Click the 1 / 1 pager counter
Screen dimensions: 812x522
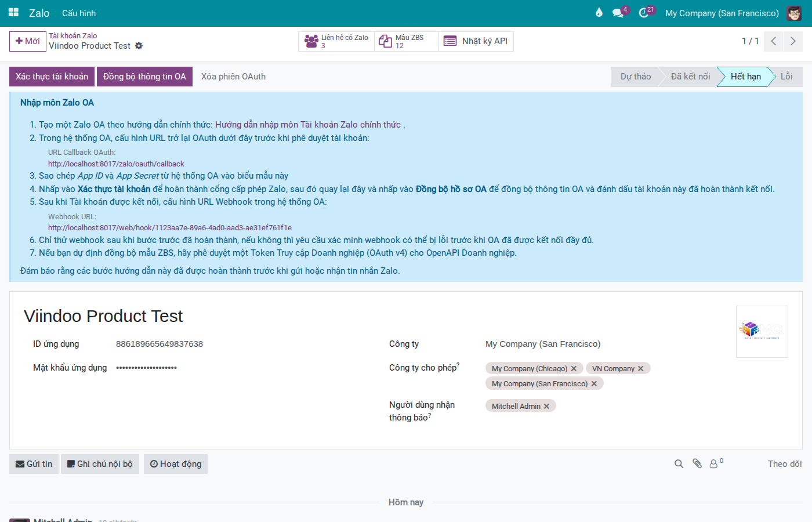751,41
